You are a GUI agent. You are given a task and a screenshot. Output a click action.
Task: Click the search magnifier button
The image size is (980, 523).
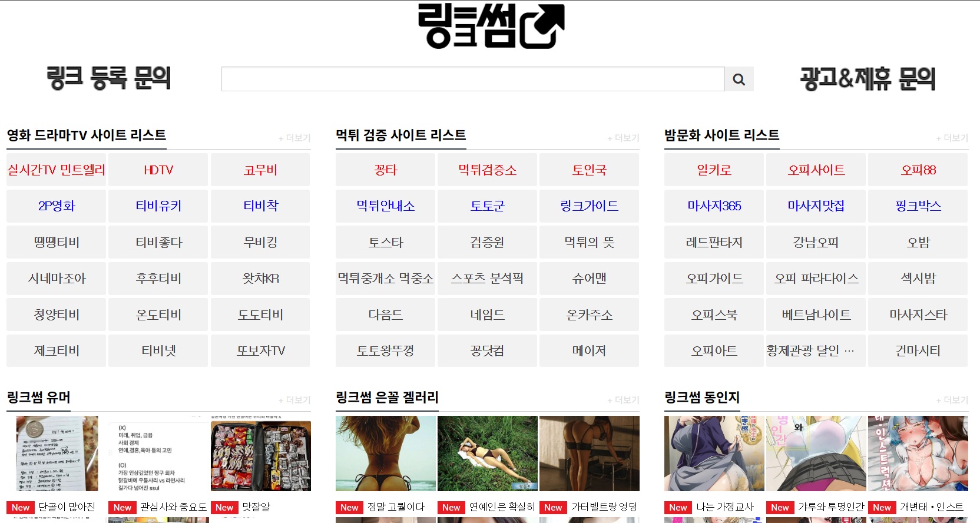(739, 79)
